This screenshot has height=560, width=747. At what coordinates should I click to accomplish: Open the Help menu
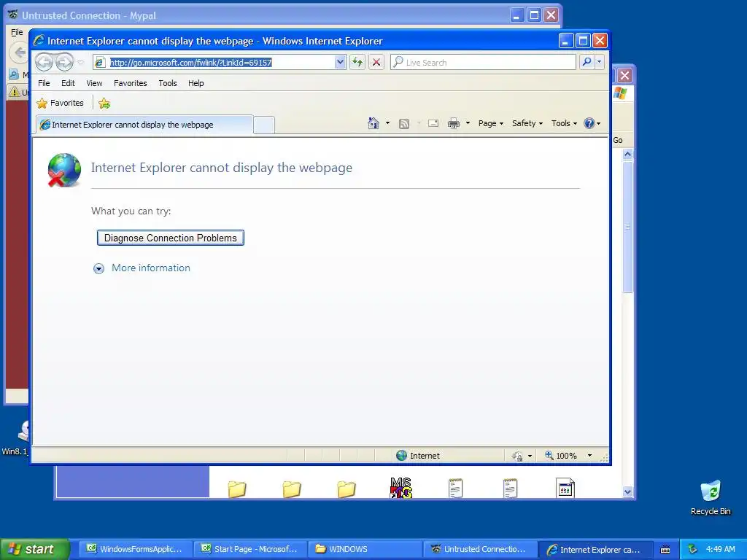[x=196, y=83]
